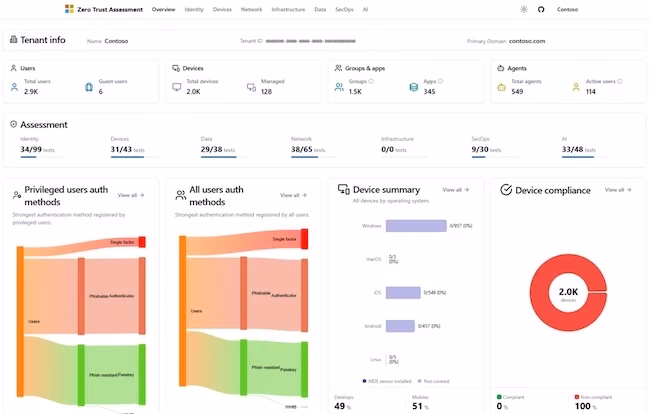Image resolution: width=650 pixels, height=414 pixels.
Task: Switch to the SecOps tab
Action: pos(344,9)
